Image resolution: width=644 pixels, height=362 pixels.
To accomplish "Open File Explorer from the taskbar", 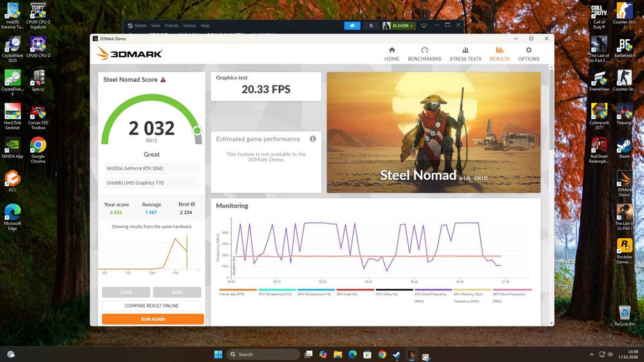I will tap(337, 354).
